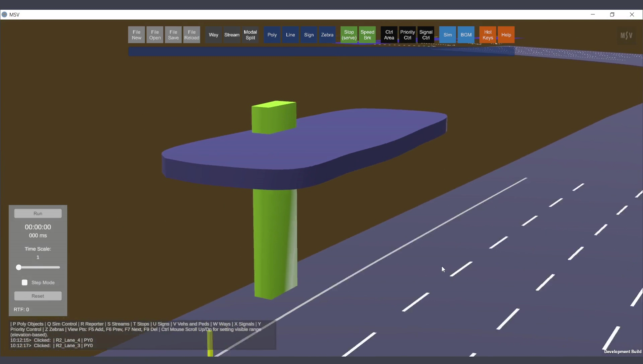This screenshot has height=364, width=643.
Task: Open the Signal Ctrl tool
Action: point(426,35)
